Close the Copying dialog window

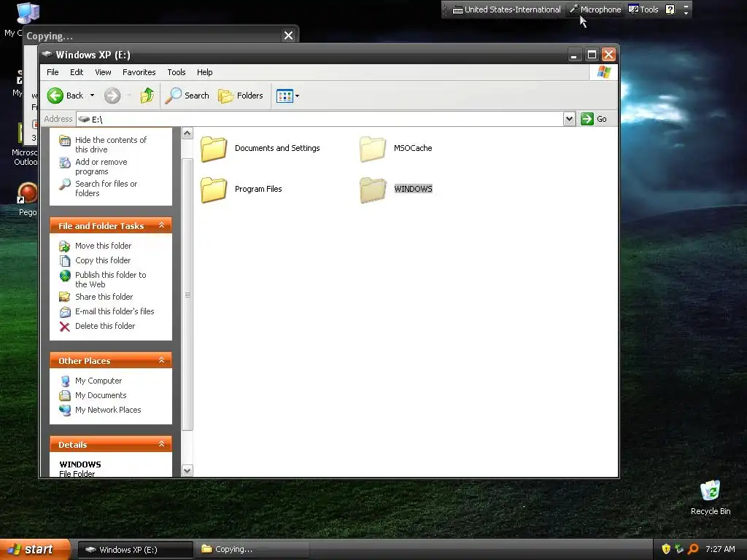point(288,36)
